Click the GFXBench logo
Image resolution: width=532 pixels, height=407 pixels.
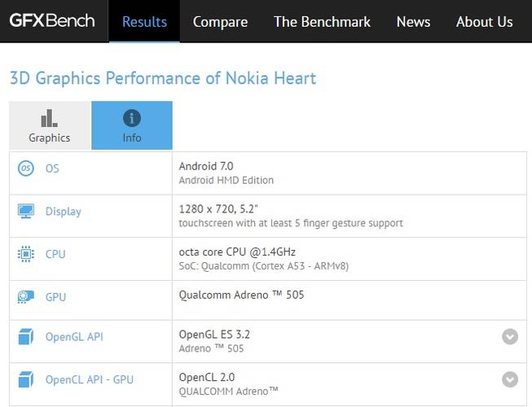52,20
